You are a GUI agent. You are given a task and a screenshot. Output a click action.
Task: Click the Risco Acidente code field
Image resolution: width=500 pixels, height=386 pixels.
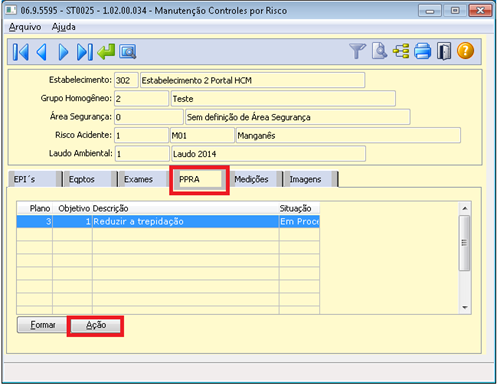(x=142, y=135)
